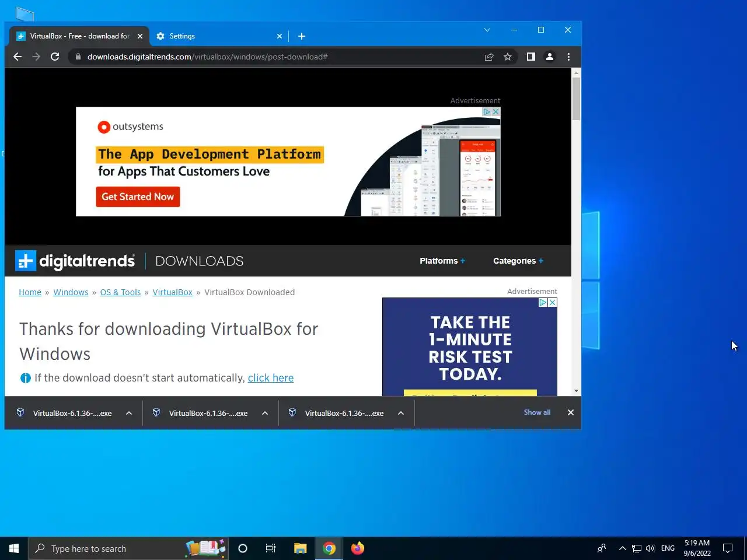Viewport: 747px width, 560px height.
Task: Click the browser forward arrow
Action: 36,57
